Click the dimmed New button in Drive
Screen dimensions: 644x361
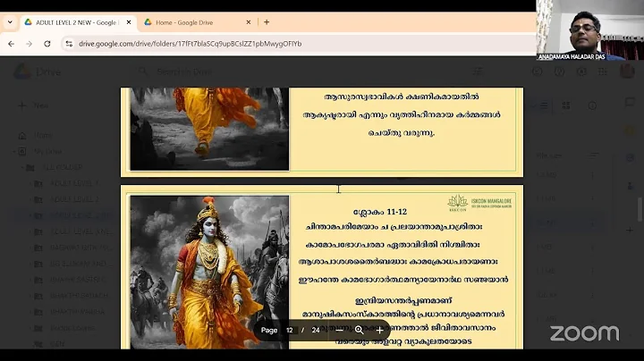[x=34, y=105]
